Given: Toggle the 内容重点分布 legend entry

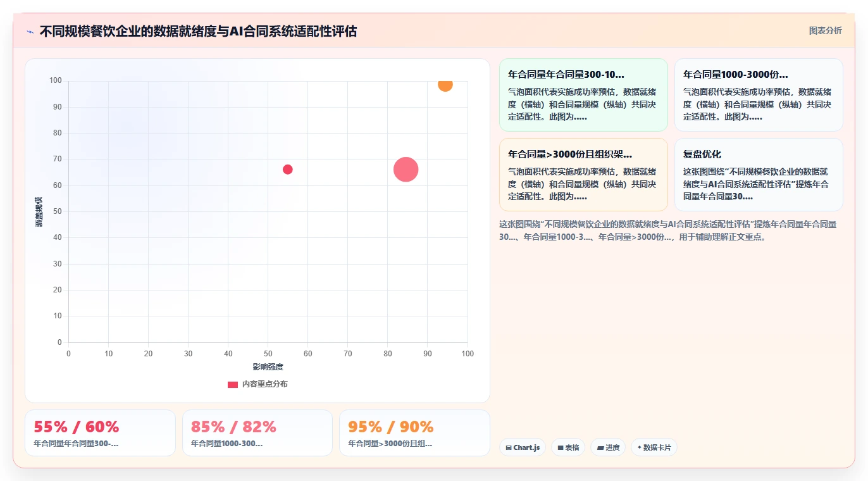Looking at the screenshot, I should [257, 384].
